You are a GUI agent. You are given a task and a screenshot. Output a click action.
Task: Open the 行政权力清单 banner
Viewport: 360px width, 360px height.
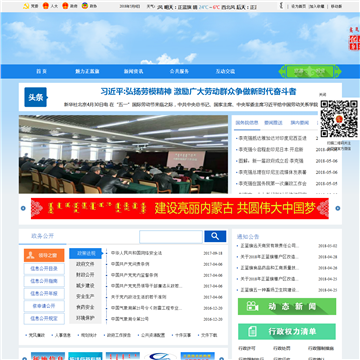click(287, 331)
